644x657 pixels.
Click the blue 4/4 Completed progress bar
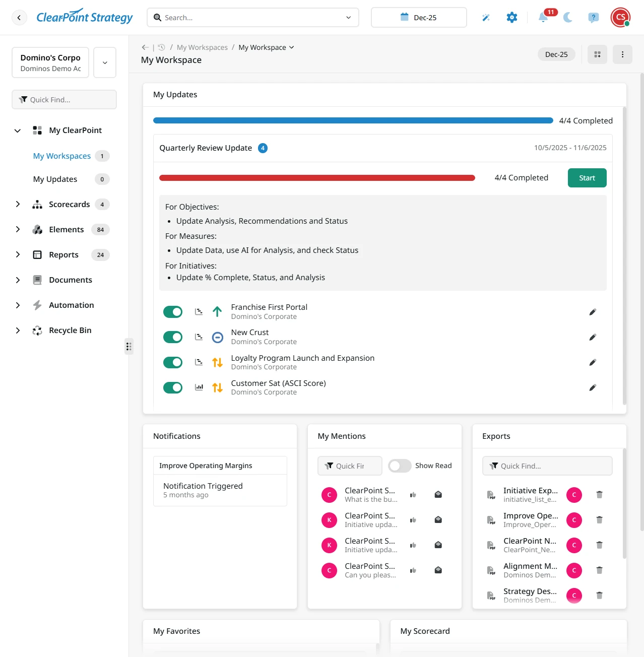coord(353,120)
